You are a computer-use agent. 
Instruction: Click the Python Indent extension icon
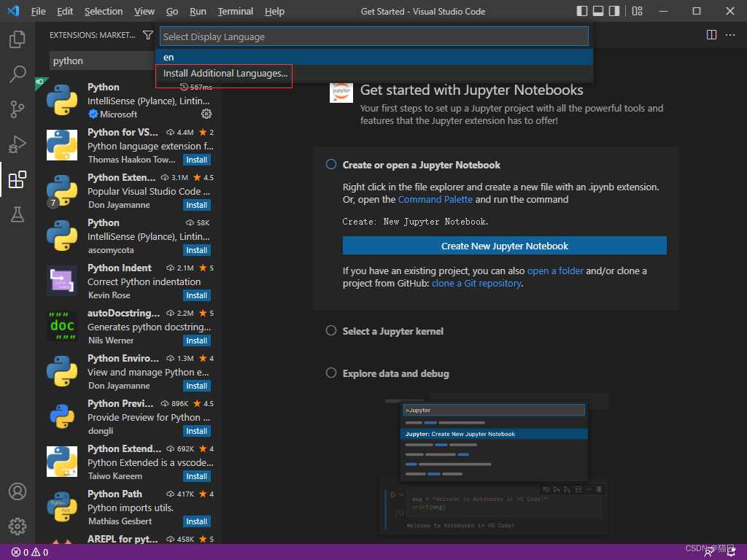pos(62,281)
